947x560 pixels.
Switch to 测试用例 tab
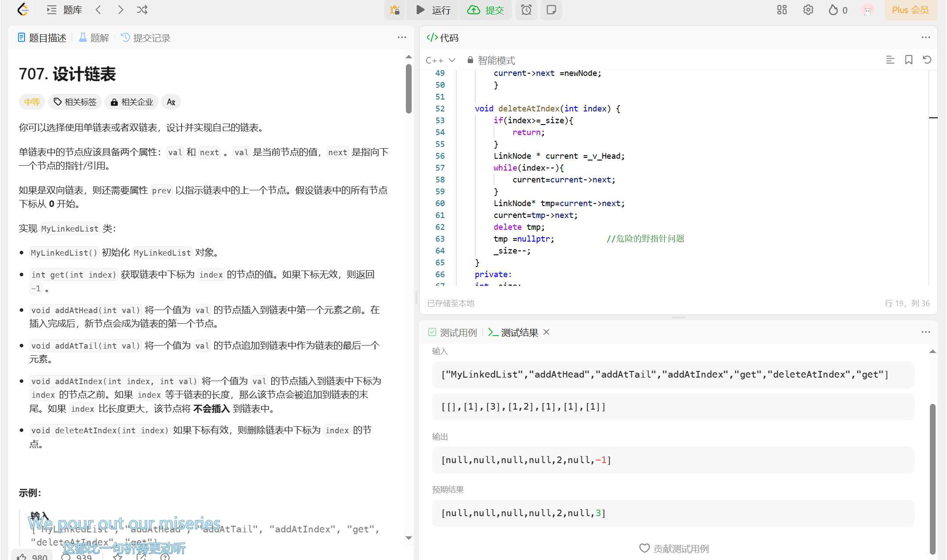pos(452,332)
